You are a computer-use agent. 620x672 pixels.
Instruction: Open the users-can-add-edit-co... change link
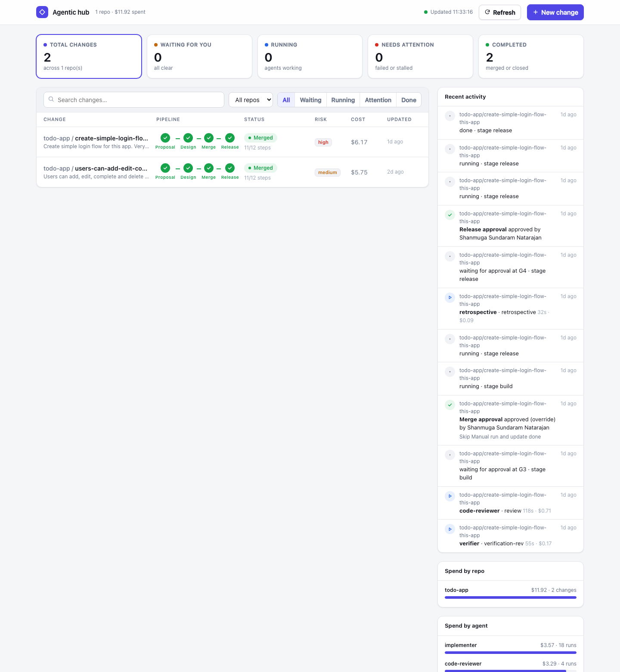pos(111,168)
